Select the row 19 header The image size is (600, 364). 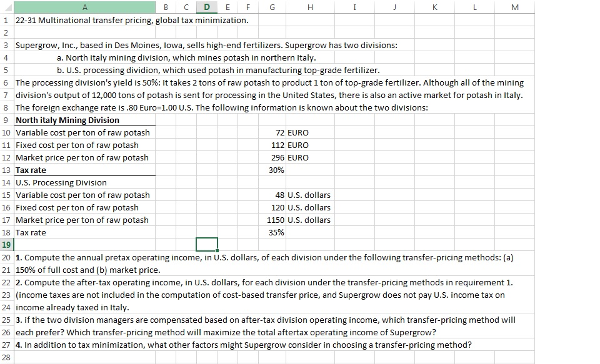click(x=6, y=244)
